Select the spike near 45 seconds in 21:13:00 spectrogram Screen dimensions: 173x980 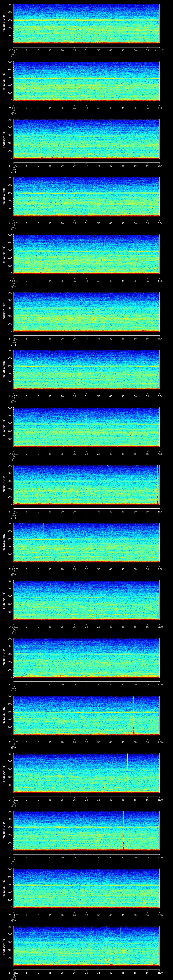tap(123, 831)
